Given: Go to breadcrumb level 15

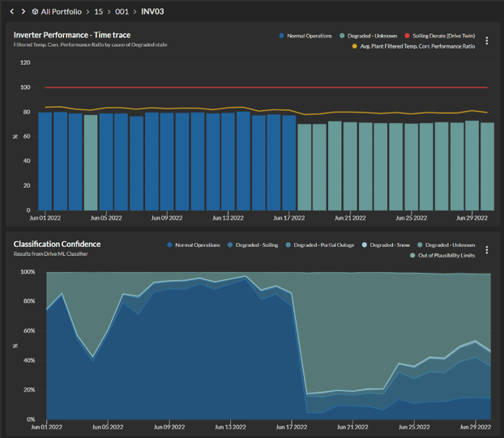Looking at the screenshot, I should 97,11.
